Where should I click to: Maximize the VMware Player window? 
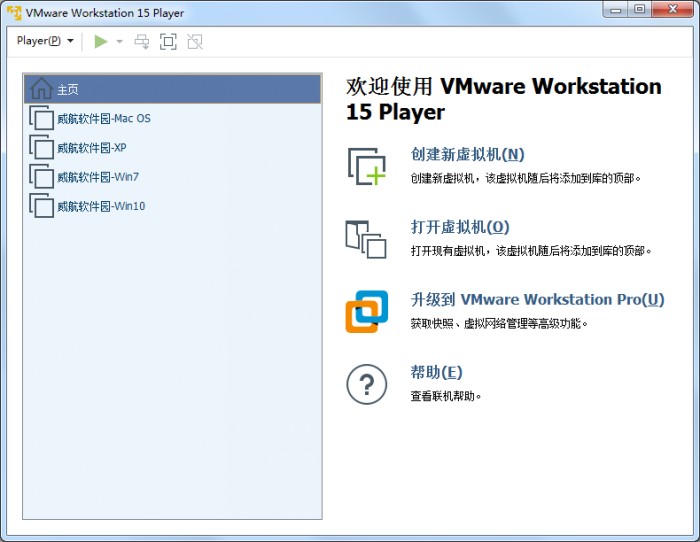coord(640,9)
